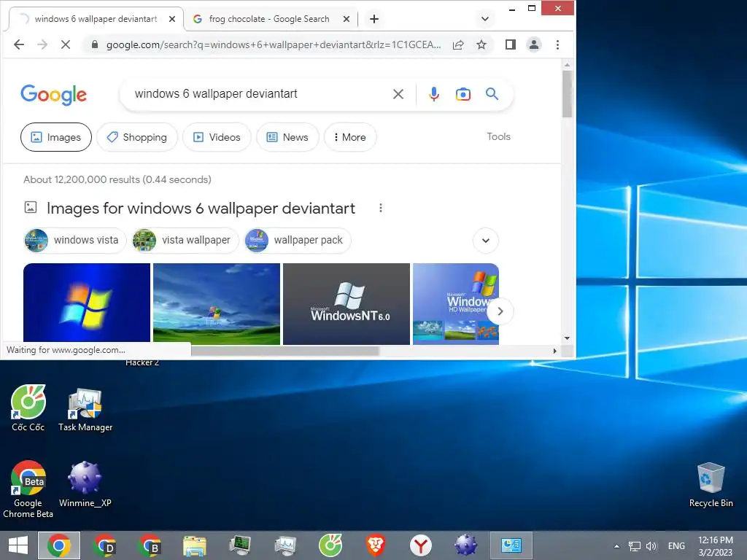Open the taskbar clock and date
Screen dimensions: 747x560
click(x=716, y=546)
